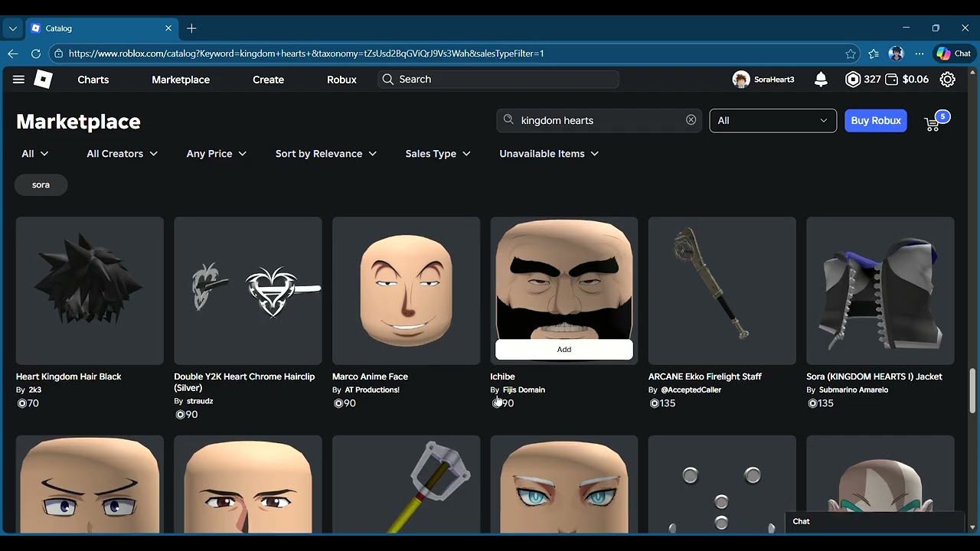This screenshot has height=551, width=980.
Task: Bookmark this page with the star icon
Action: coord(851,54)
